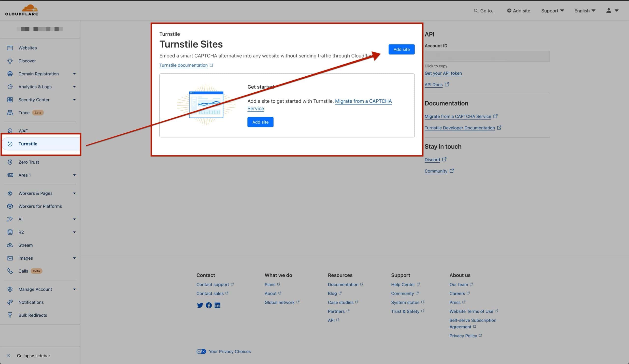Click the Manage Account gear icon
The image size is (629, 364).
point(10,289)
